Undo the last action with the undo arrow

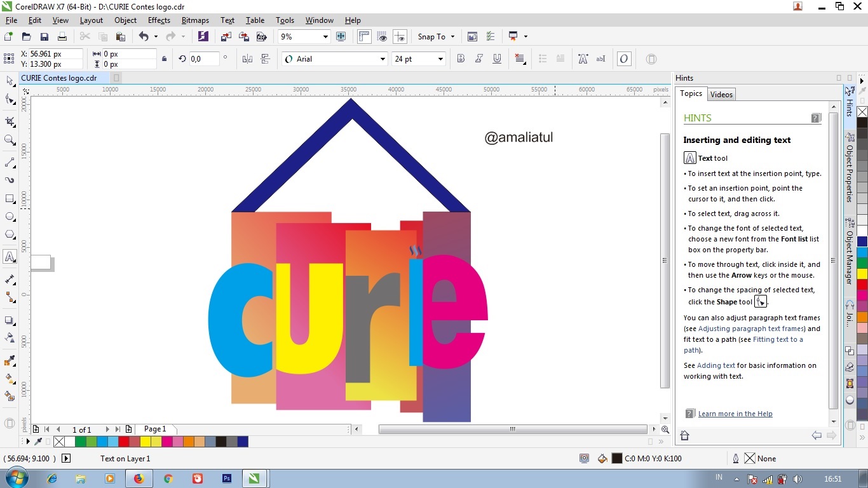144,37
